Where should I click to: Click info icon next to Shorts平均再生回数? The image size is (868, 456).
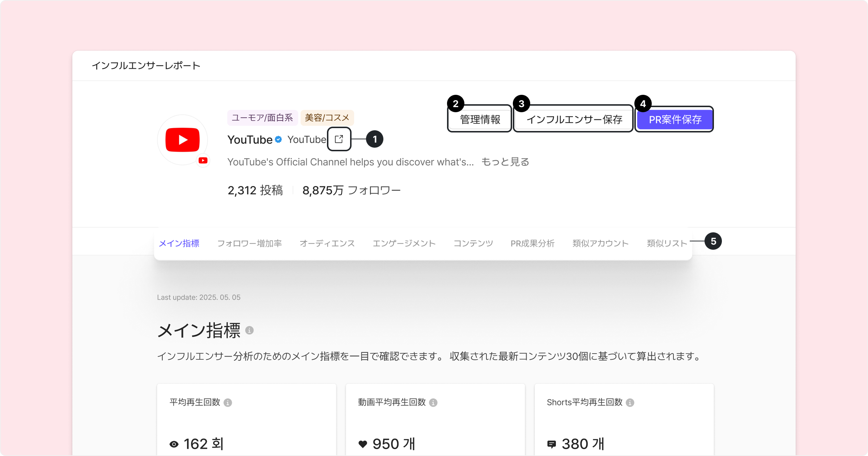click(630, 402)
